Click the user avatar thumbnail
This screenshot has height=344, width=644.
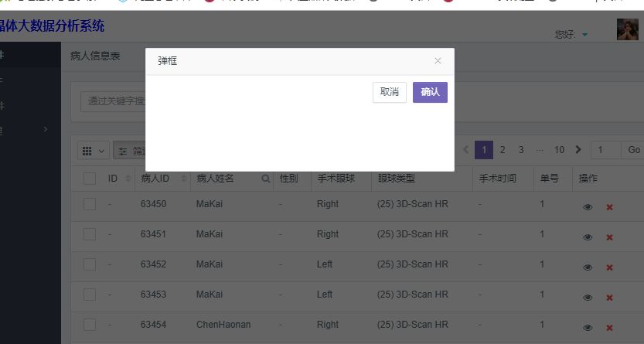point(627,29)
